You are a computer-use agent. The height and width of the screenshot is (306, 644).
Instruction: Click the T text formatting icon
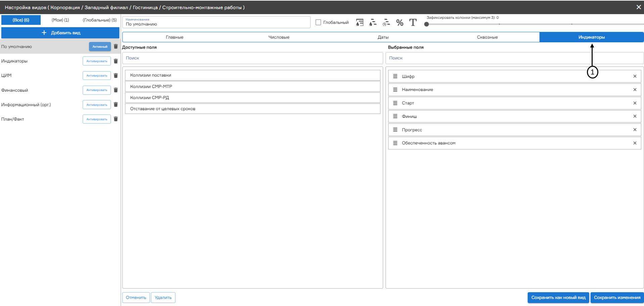click(x=413, y=22)
